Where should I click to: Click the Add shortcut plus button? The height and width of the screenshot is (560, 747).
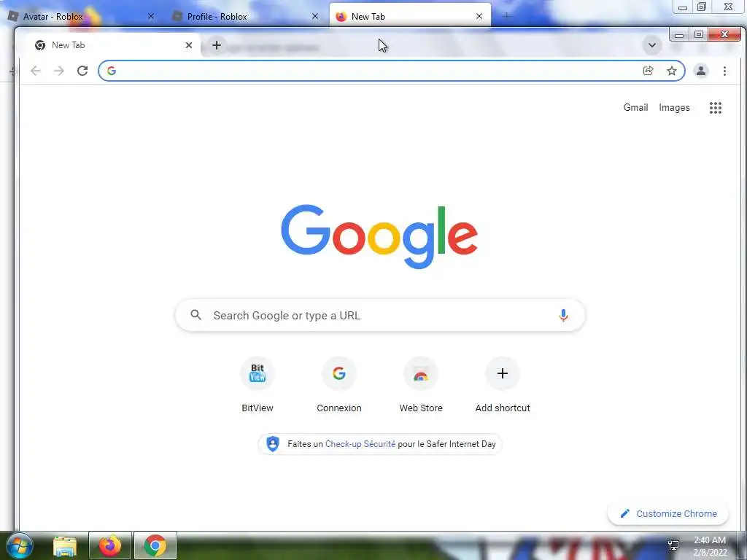503,373
